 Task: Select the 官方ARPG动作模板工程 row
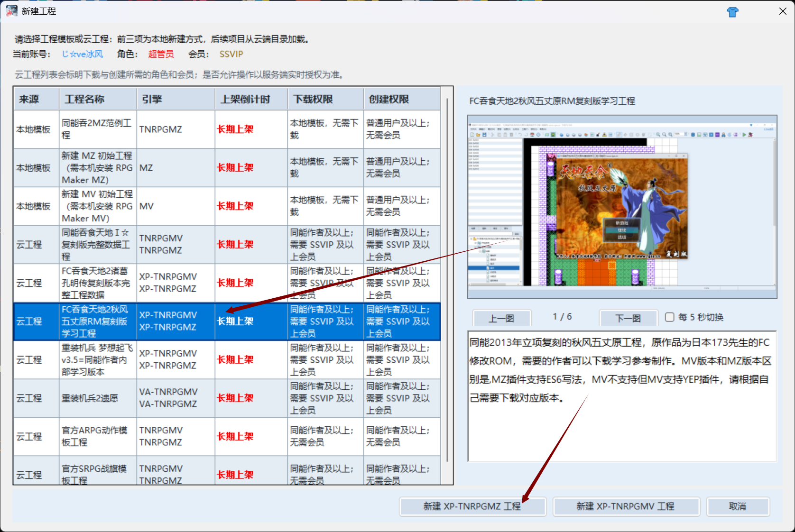click(227, 437)
